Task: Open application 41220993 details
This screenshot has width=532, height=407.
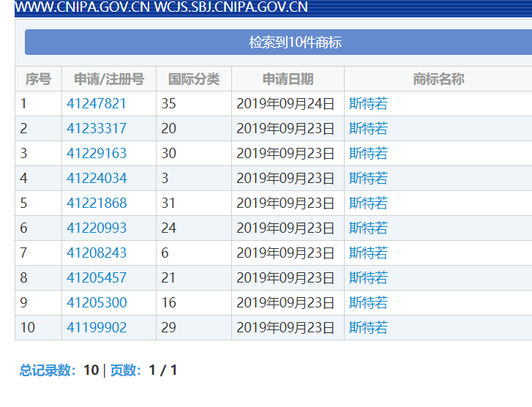Action: [x=96, y=228]
